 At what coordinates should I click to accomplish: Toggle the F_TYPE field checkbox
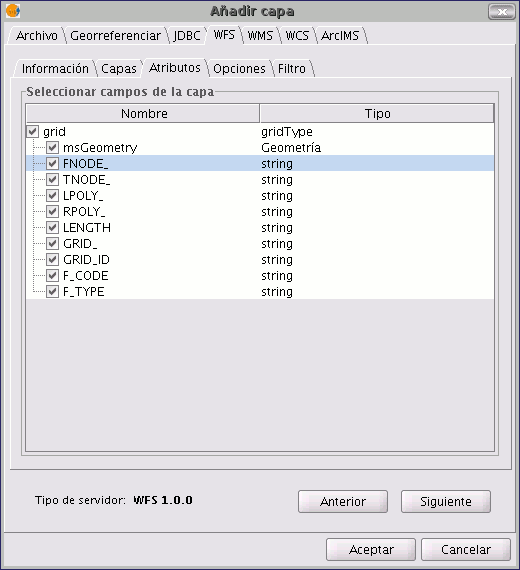coord(52,291)
